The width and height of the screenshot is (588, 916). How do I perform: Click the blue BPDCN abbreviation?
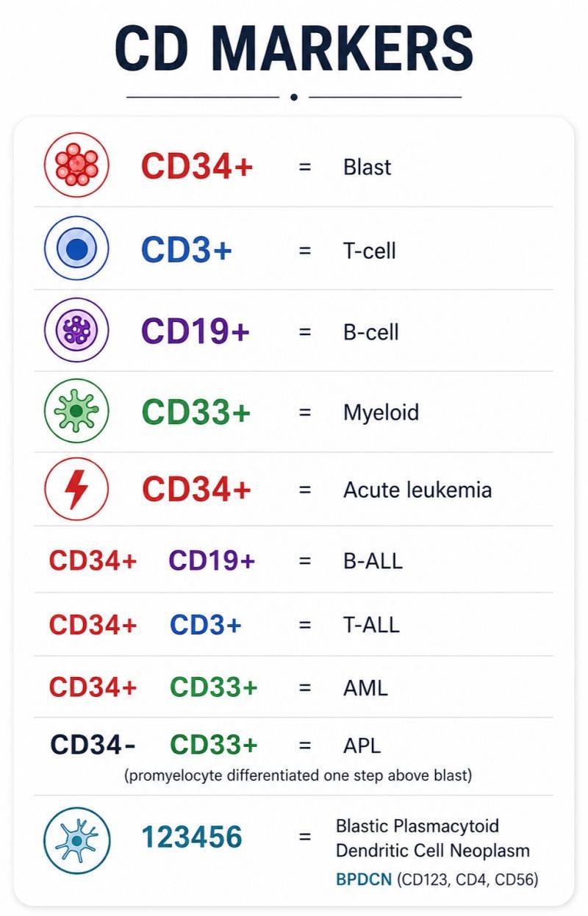364,879
